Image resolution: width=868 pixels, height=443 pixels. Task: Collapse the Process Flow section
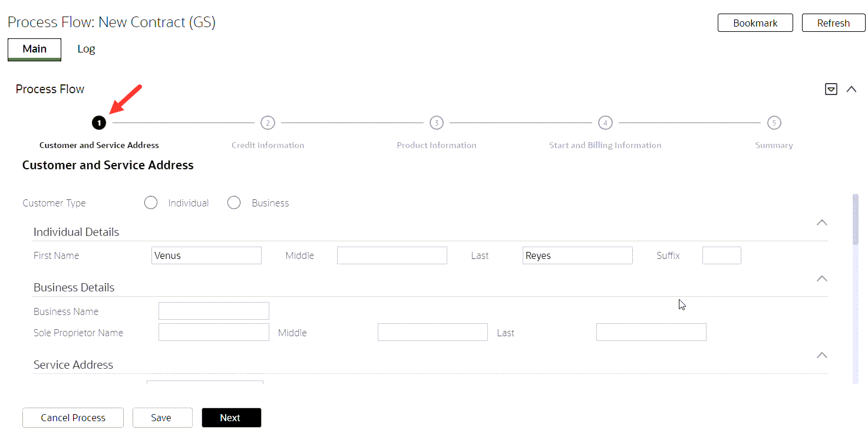pos(851,90)
